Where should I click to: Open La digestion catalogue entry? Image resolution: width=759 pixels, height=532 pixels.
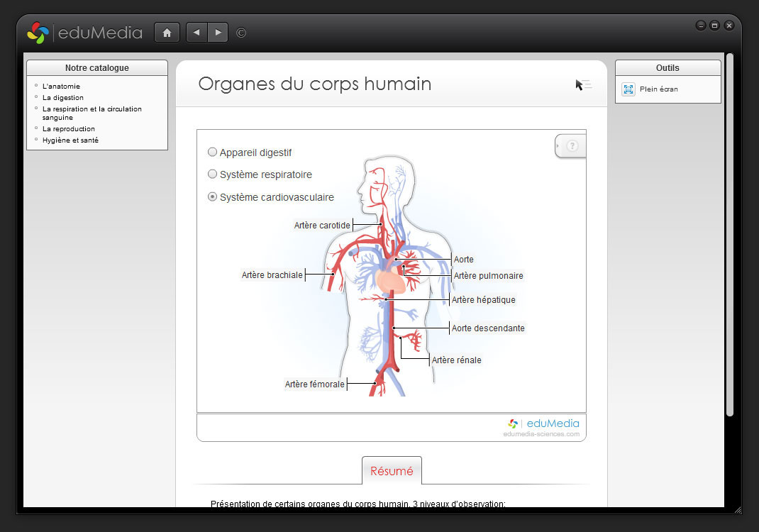63,98
